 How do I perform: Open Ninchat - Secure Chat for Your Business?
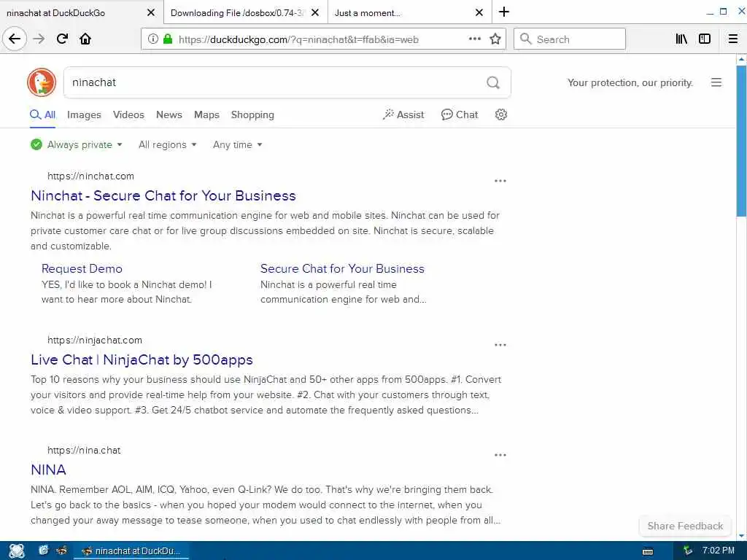point(163,195)
